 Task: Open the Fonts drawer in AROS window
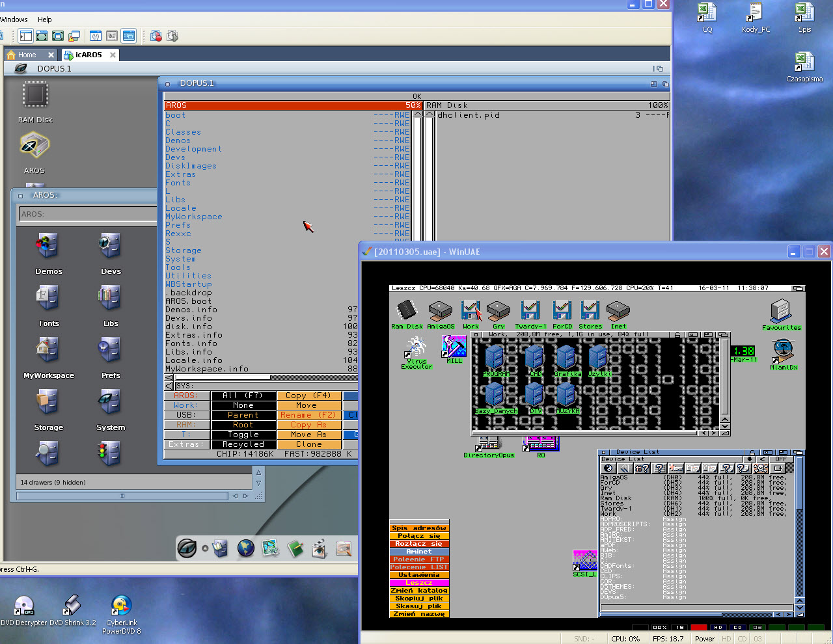coord(48,304)
